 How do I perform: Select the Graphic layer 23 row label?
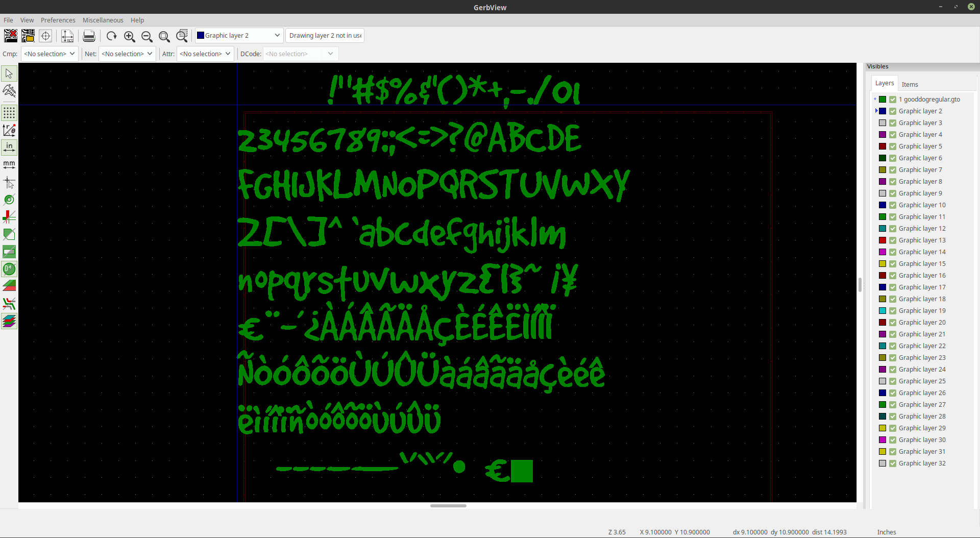(922, 358)
